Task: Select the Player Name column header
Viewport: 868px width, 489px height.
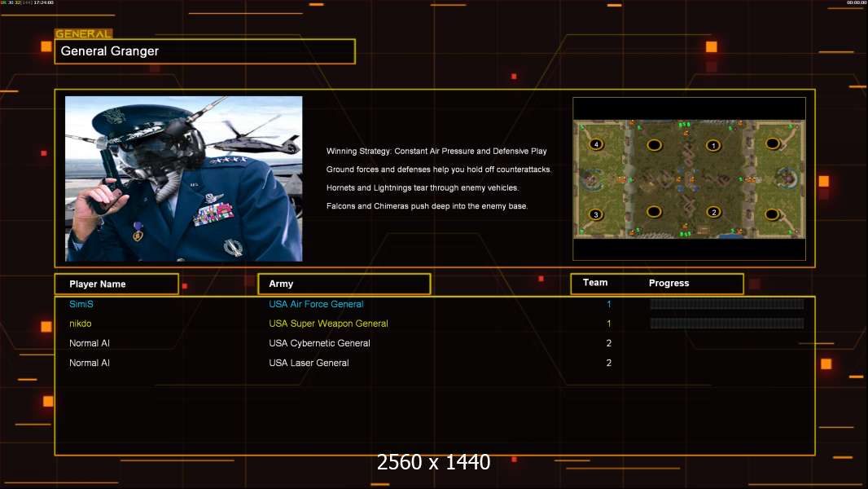Action: (x=116, y=284)
